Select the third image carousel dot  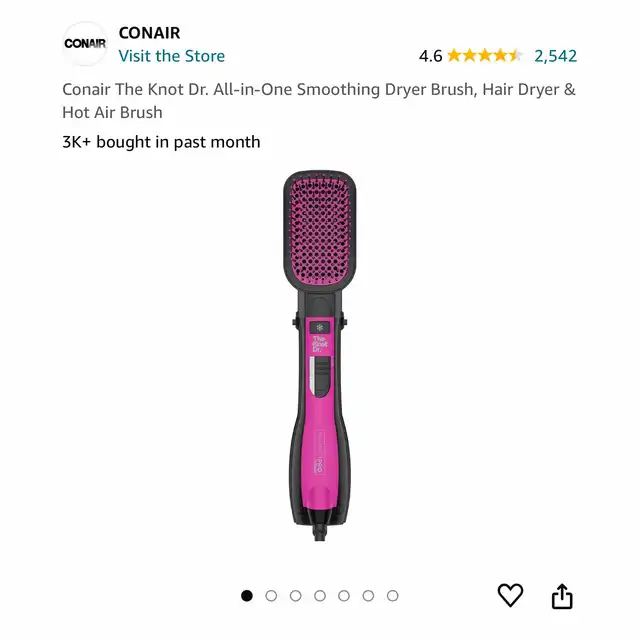(296, 596)
